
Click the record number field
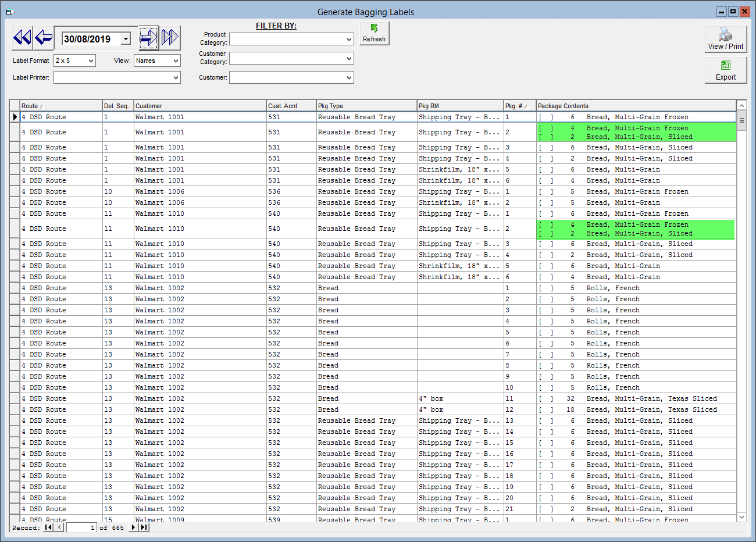[81, 527]
